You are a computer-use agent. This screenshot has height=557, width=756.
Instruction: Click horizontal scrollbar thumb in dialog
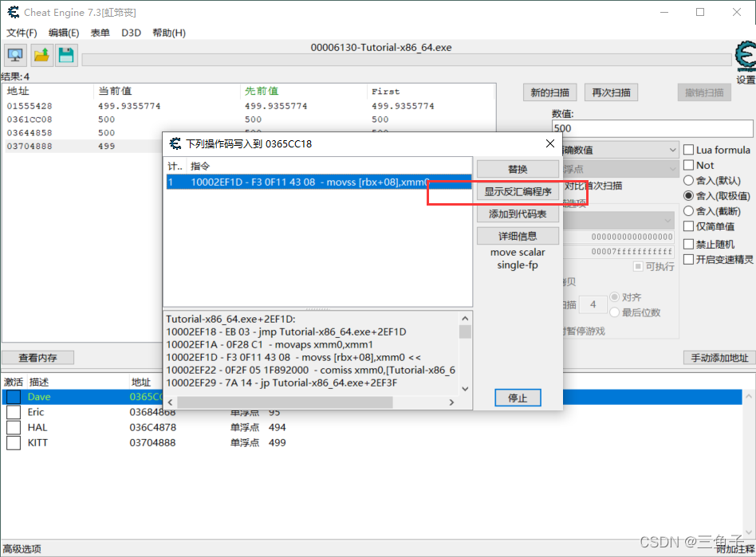tap(285, 402)
